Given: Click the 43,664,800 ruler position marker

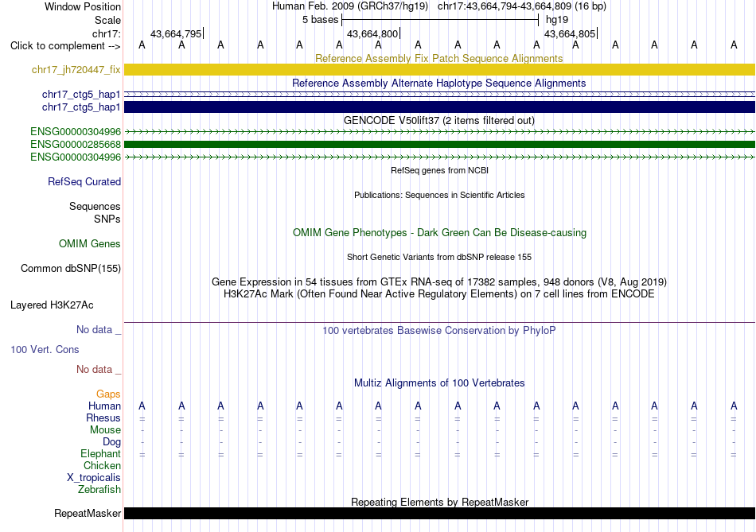Looking at the screenshot, I should tap(373, 33).
